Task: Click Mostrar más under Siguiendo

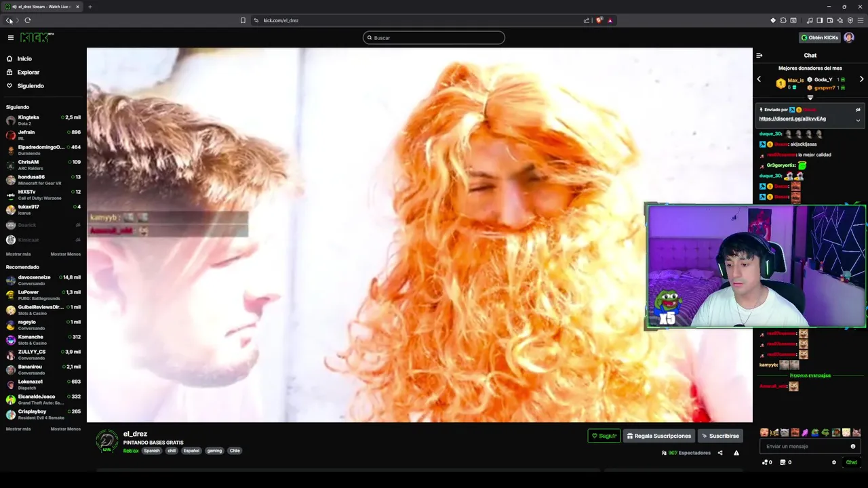Action: (x=18, y=254)
